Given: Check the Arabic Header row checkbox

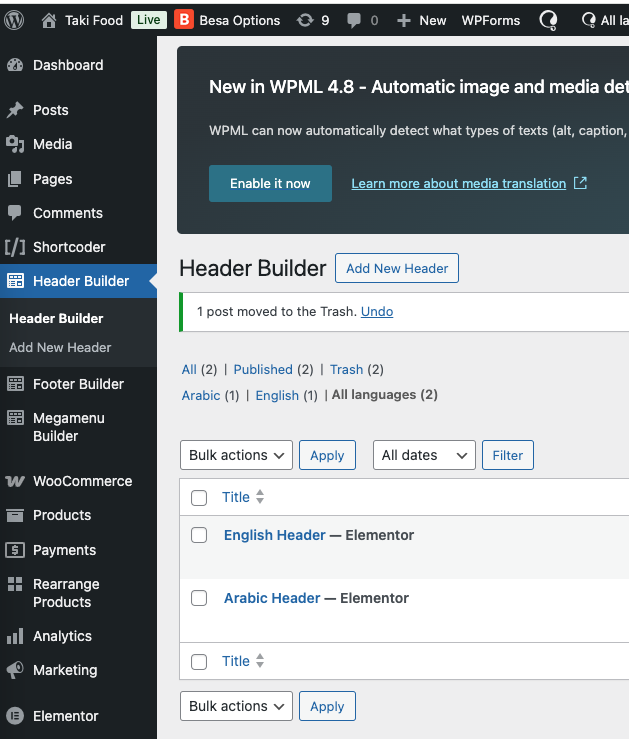Looking at the screenshot, I should coord(199,598).
